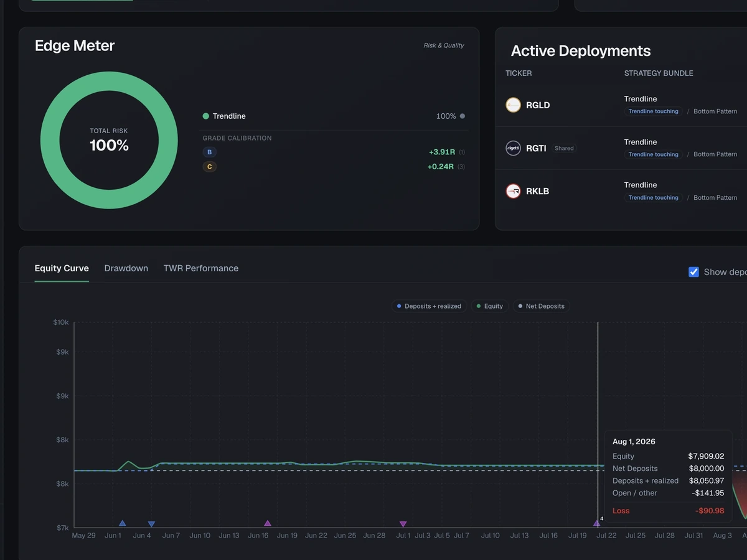Click the Net Deposits value $8,000.00
This screenshot has width=747, height=560.
pyautogui.click(x=706, y=469)
